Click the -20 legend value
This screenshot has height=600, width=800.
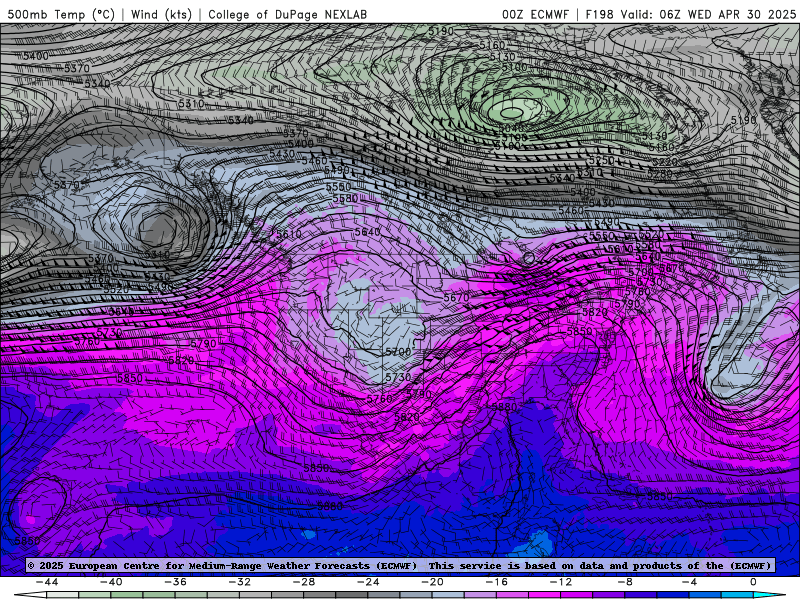[x=433, y=582]
